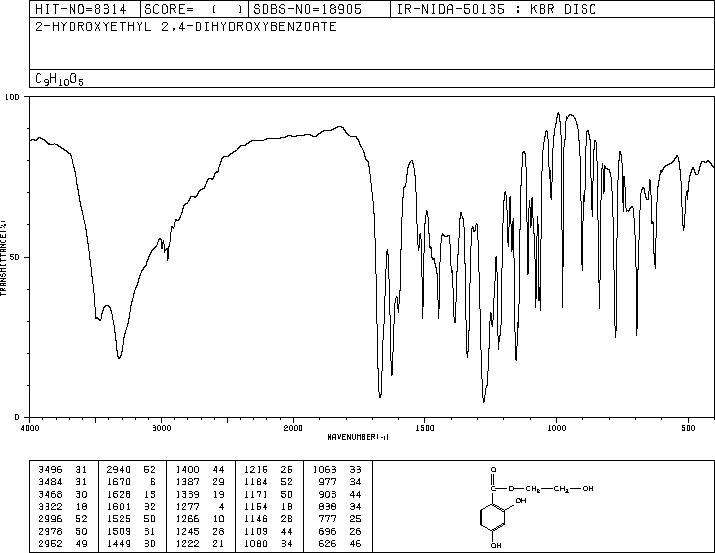This screenshot has height=553, width=715.
Task: Click the TRANSMITTANCE vertical axis title
Action: [x=3, y=257]
